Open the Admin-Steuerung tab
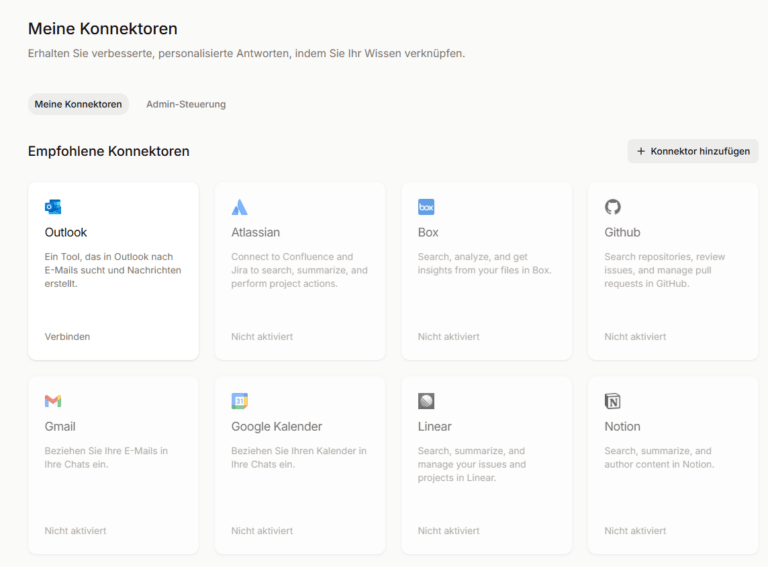 pyautogui.click(x=186, y=104)
